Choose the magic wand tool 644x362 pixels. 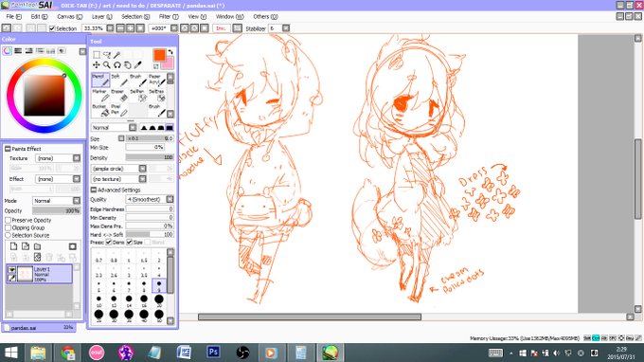117,55
